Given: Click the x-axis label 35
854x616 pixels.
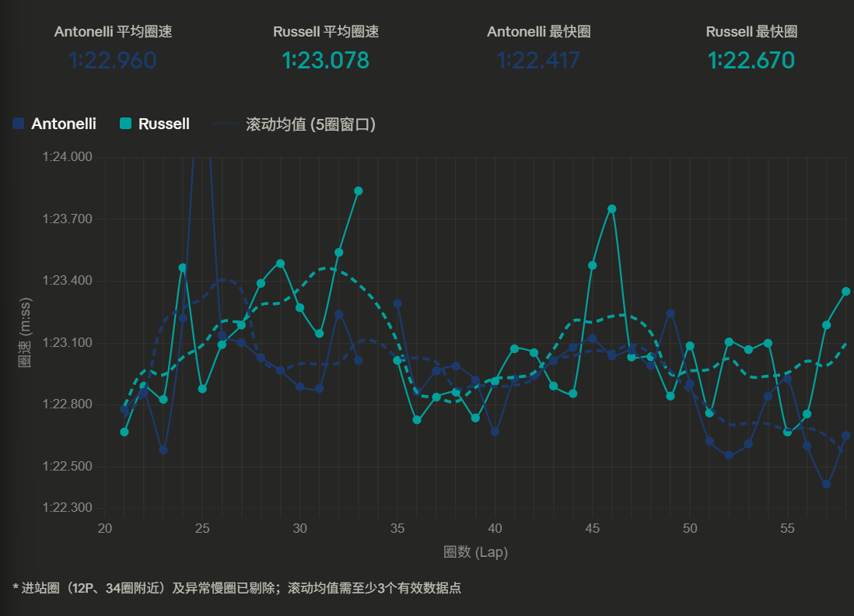Looking at the screenshot, I should [x=397, y=528].
